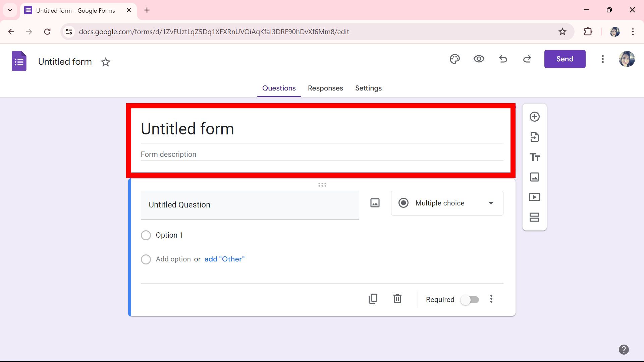Preview the form using the eye icon
Image resolution: width=644 pixels, height=362 pixels.
[479, 59]
